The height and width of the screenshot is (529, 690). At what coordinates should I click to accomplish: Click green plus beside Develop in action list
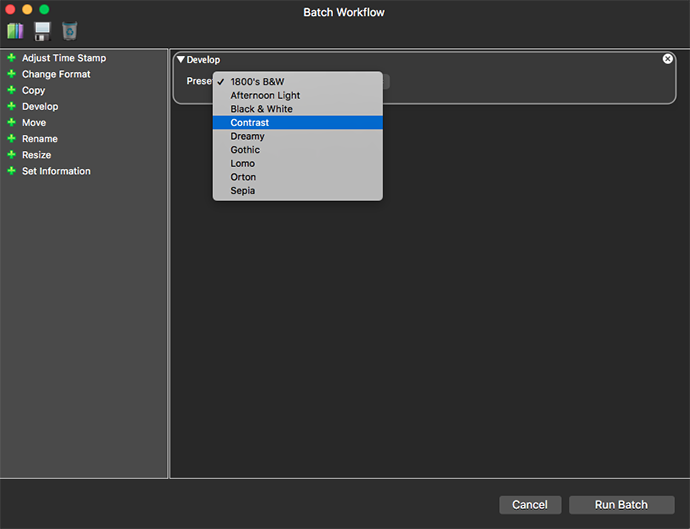point(11,106)
